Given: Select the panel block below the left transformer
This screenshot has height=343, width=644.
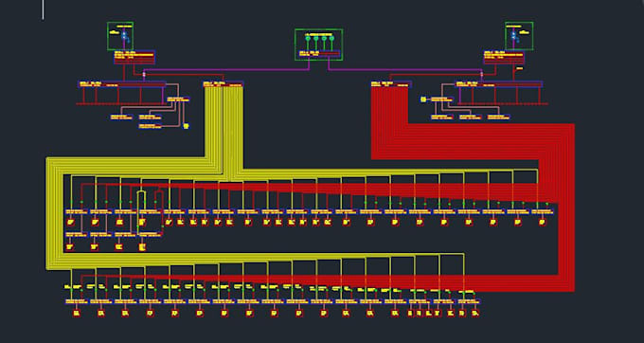Looking at the screenshot, I should pos(134,57).
